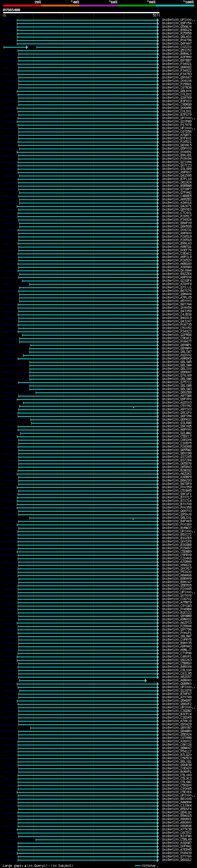Select hit UniRef100_P34921
The width and height of the screenshot is (197, 868).
point(176,64)
